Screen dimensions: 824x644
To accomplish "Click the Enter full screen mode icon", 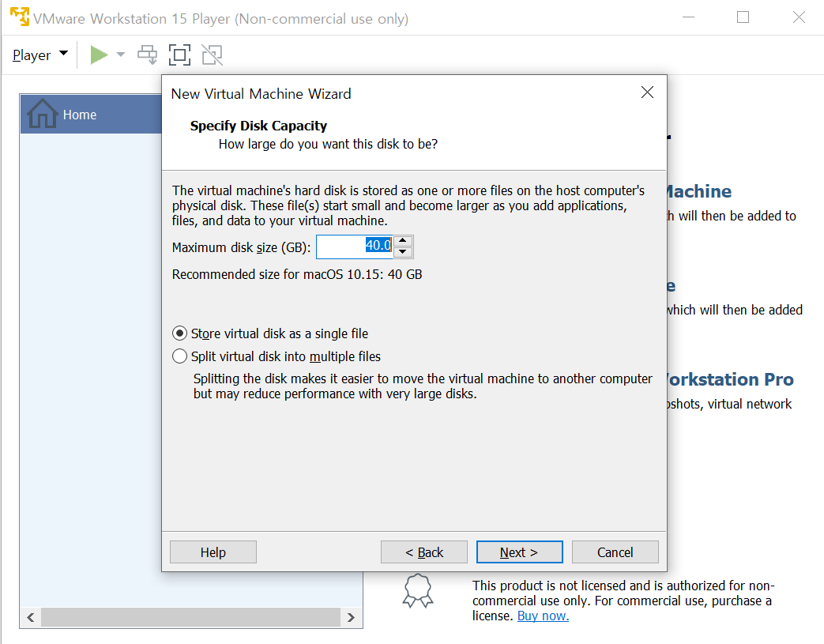I will (x=180, y=55).
